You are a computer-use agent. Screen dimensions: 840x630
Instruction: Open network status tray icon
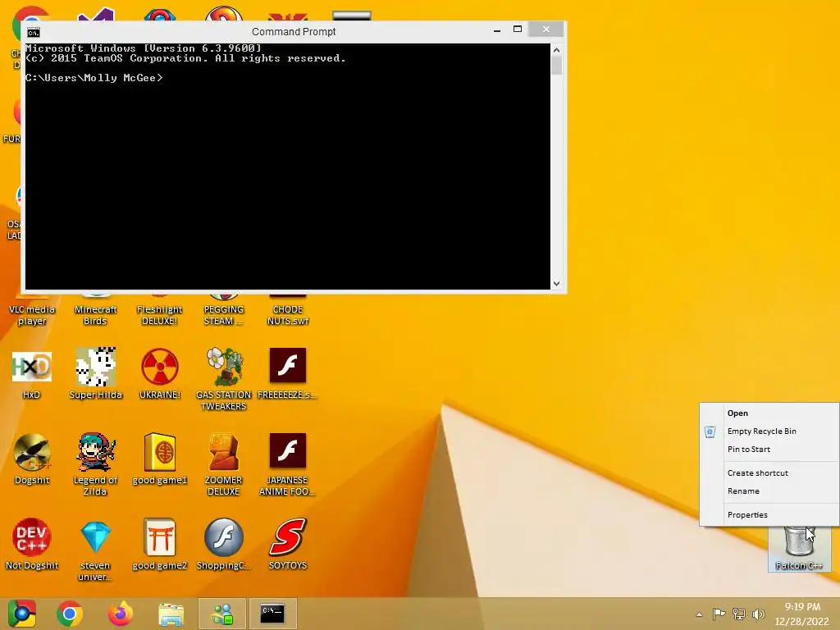point(739,614)
